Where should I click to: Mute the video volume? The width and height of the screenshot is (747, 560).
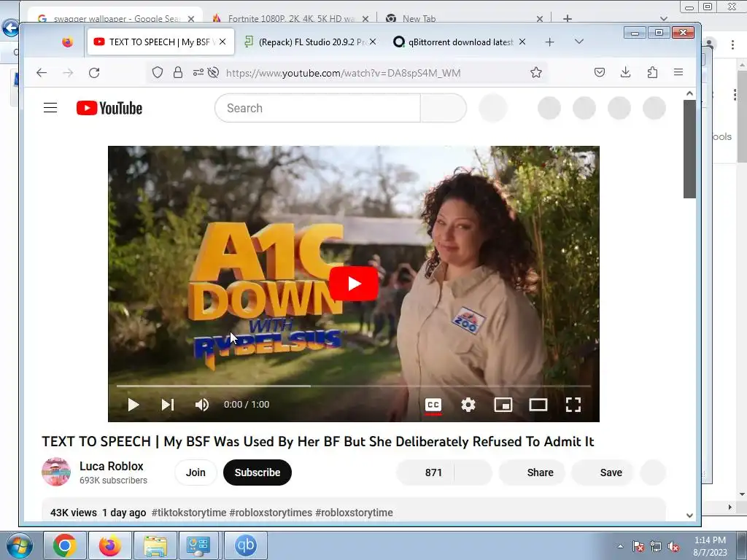tap(202, 405)
